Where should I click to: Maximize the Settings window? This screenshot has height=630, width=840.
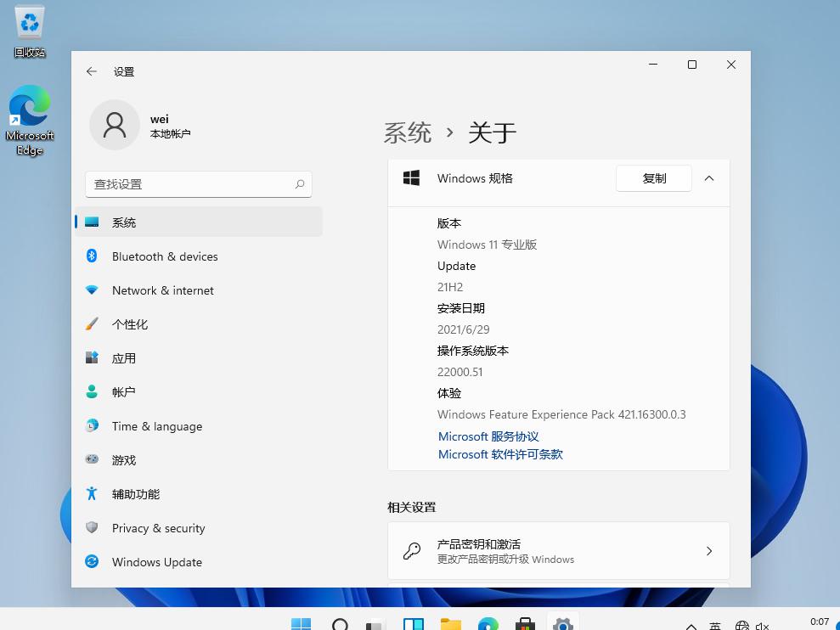point(692,65)
